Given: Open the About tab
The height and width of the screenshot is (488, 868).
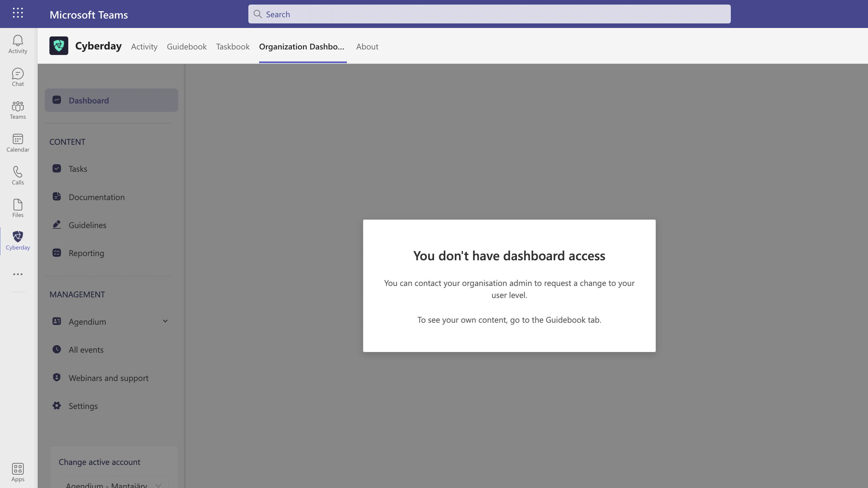Looking at the screenshot, I should coord(367,47).
